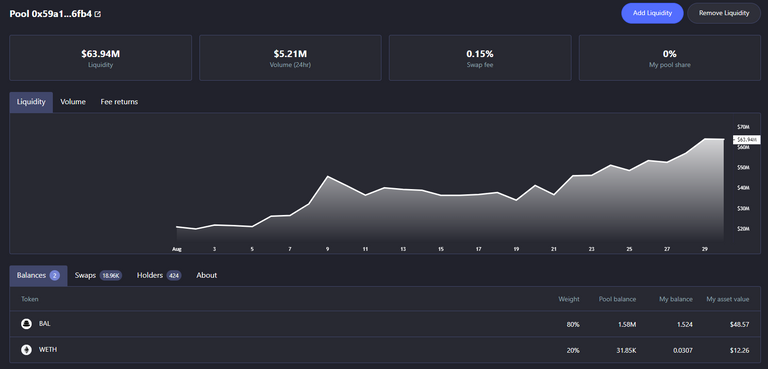Click the BAL token icon
This screenshot has height=369, width=768.
coord(26,324)
